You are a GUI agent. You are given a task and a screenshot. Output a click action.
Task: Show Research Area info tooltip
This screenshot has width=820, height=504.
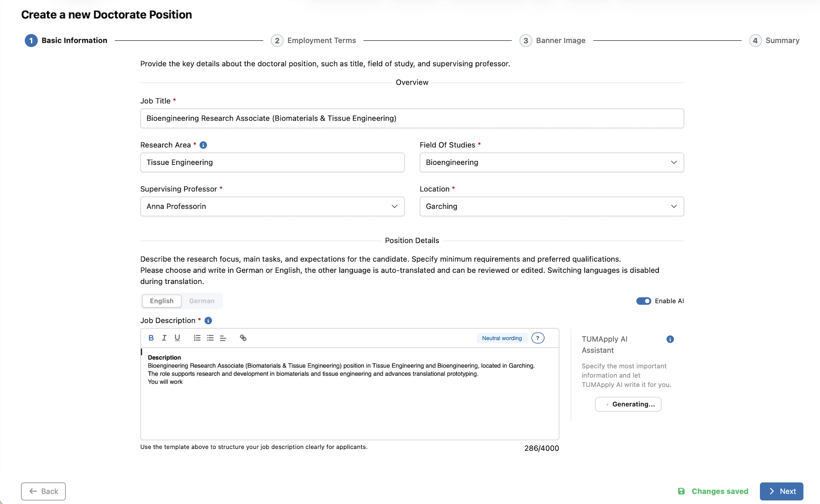[203, 145]
